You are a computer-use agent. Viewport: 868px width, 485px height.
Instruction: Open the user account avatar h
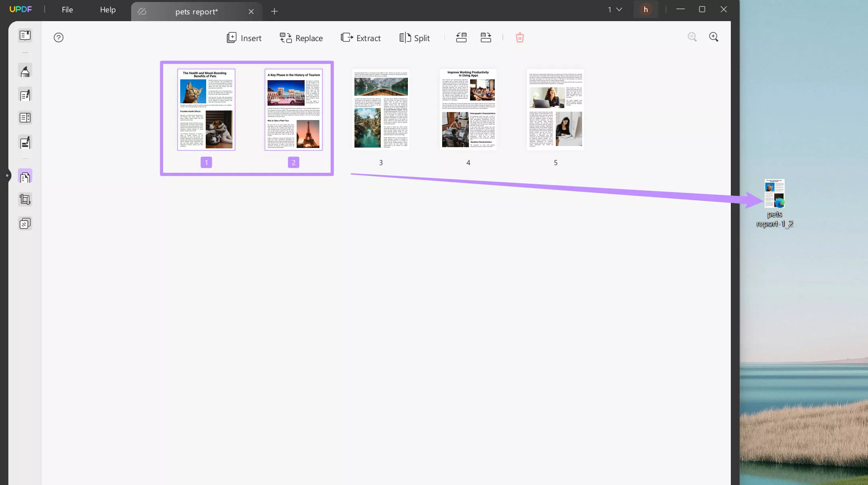(646, 10)
